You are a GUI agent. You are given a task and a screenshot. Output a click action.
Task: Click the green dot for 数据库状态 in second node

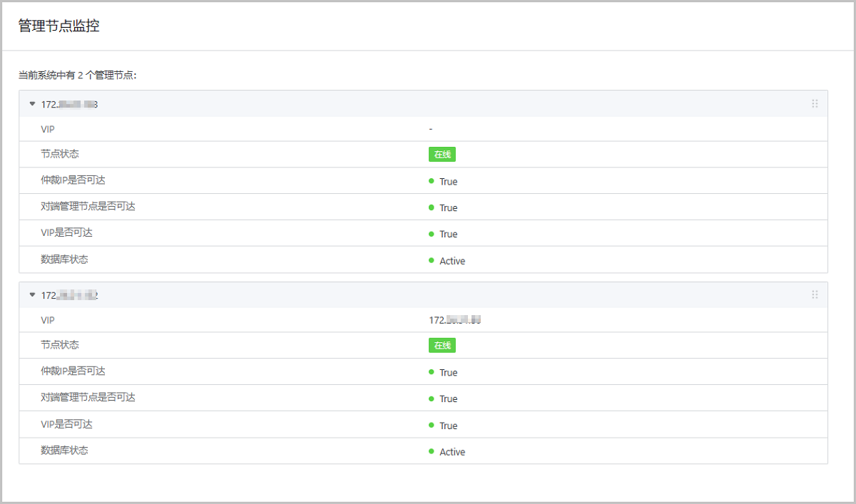tap(432, 451)
